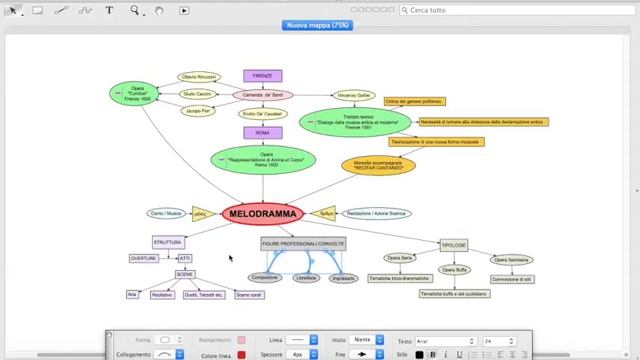The height and width of the screenshot is (360, 640).
Task: Open the Linea style dropdown
Action: coord(302,340)
